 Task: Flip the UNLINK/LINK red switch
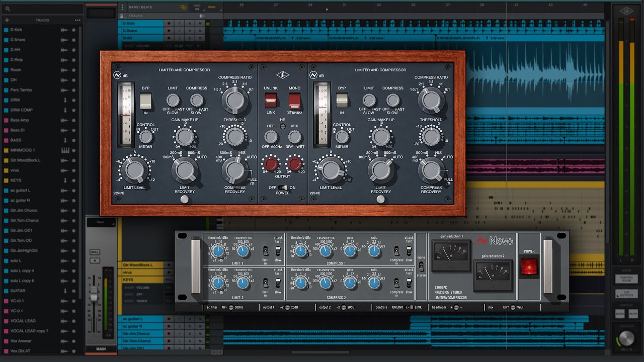point(271,100)
